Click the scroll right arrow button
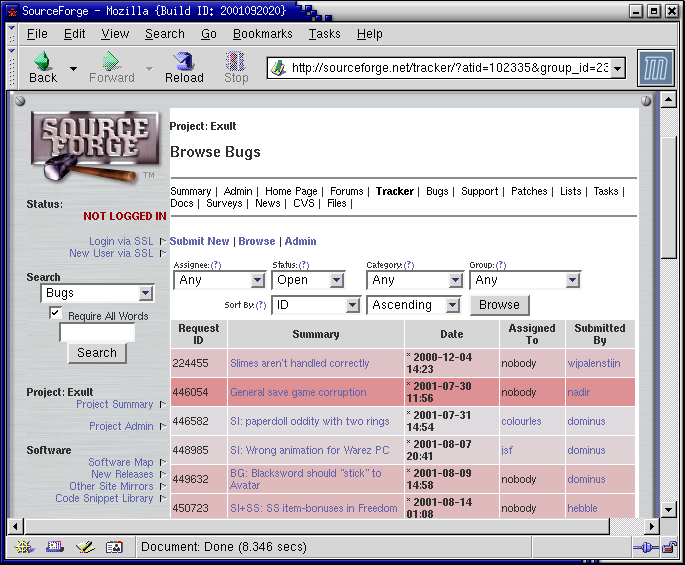This screenshot has height=565, width=685. 651,526
